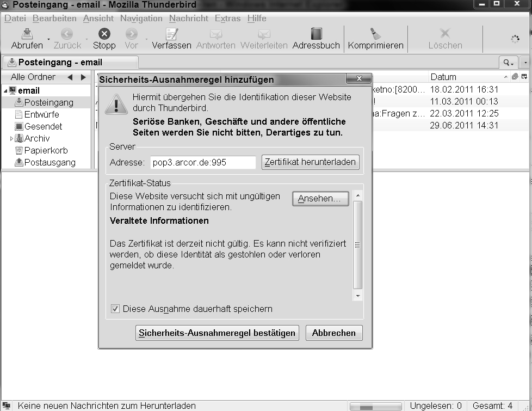Click the status bar progress meter
Viewport: 532px width, 411px height.
tap(375, 406)
